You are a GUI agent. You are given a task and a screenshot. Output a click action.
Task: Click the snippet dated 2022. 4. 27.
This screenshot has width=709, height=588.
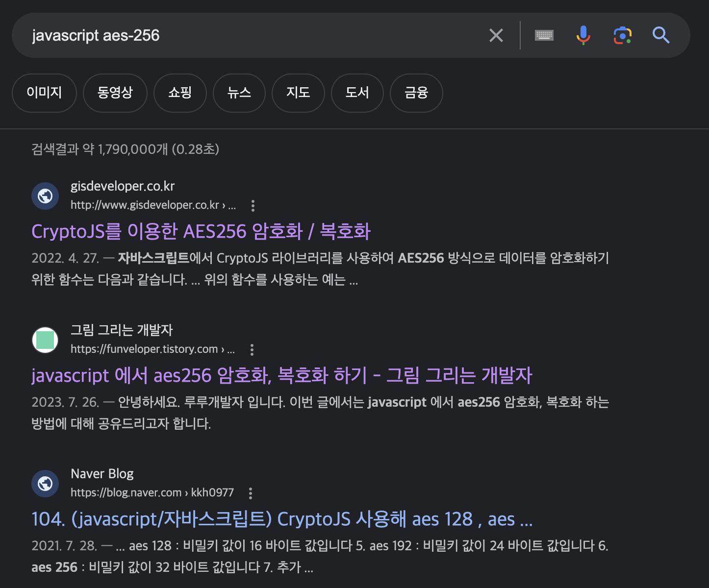click(x=320, y=269)
